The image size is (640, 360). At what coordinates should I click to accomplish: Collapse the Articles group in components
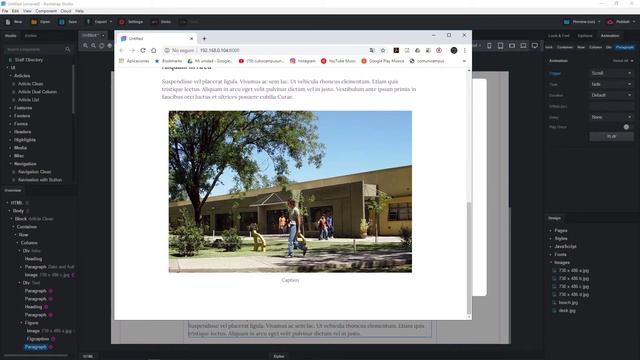coord(10,76)
